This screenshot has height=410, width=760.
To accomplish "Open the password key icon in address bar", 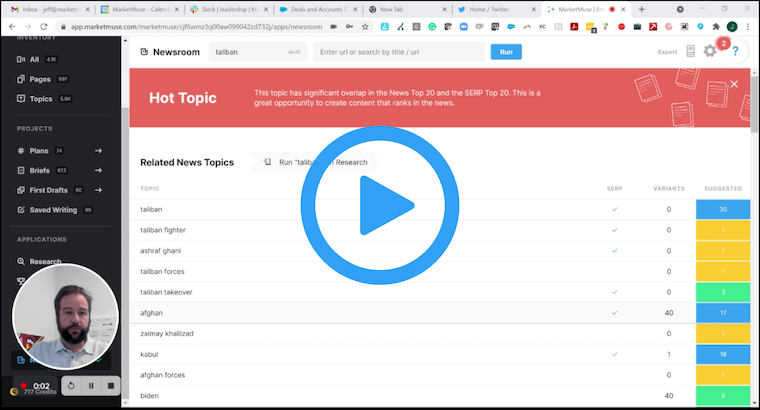I will pyautogui.click(x=349, y=27).
